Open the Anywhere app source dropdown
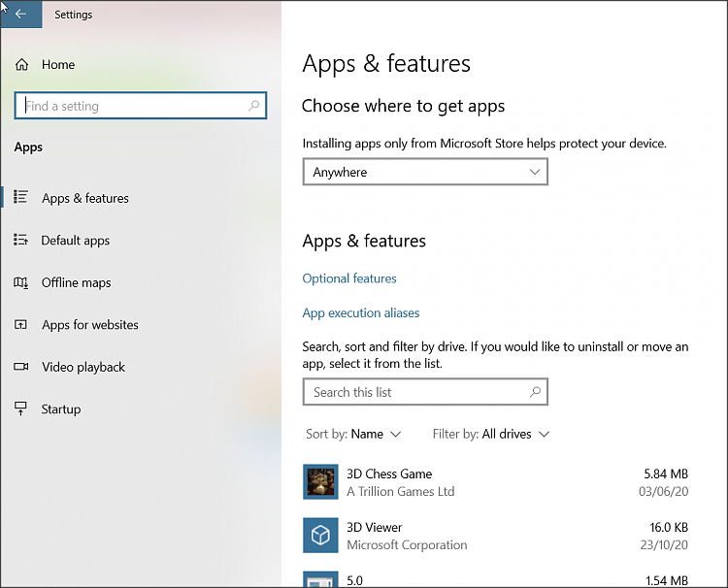 425,172
